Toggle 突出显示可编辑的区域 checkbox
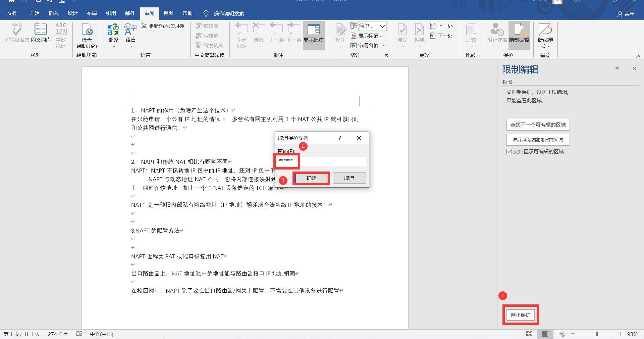 click(509, 151)
